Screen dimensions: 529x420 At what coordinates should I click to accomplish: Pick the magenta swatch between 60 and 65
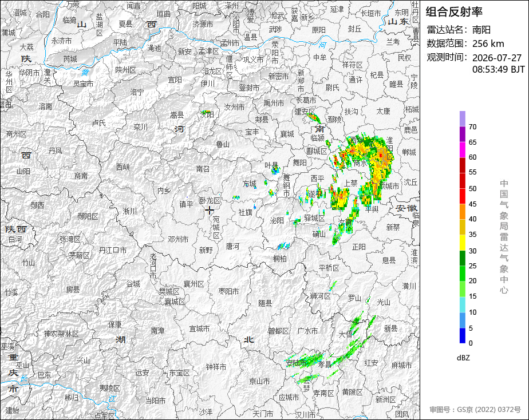point(462,150)
